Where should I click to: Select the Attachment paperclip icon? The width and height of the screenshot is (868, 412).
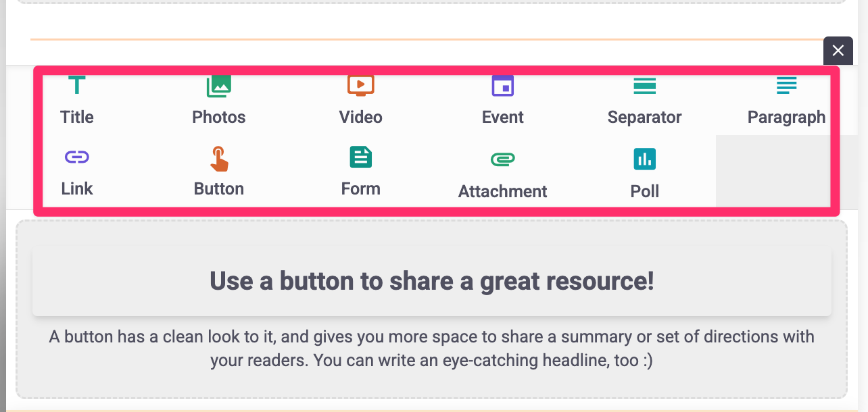[x=503, y=159]
